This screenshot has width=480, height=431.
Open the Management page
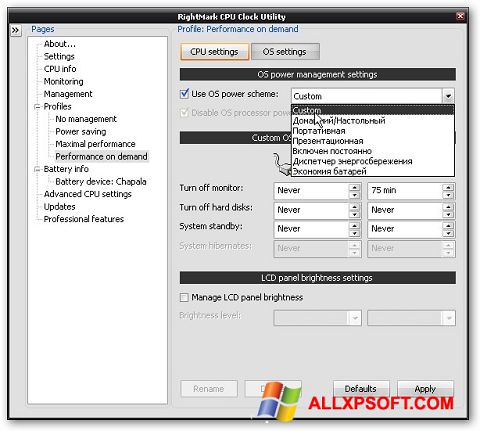click(68, 94)
